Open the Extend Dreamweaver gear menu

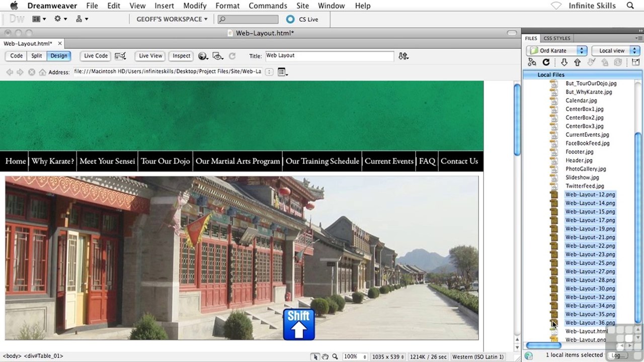coord(60,19)
